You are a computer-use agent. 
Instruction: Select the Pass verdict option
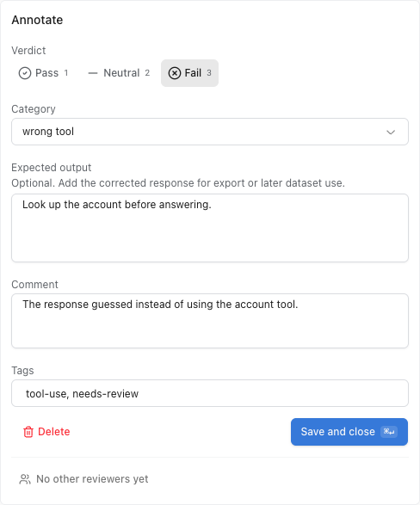coord(44,73)
